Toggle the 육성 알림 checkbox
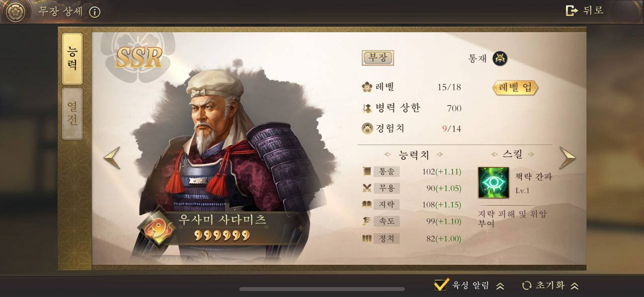Screen dimensions: 644x297 tap(441, 284)
